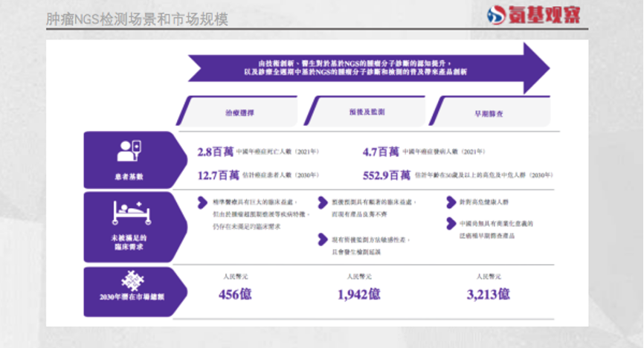The height and width of the screenshot is (348, 644).
Task: Select the 早期篩查 tab
Action: pyautogui.click(x=489, y=114)
